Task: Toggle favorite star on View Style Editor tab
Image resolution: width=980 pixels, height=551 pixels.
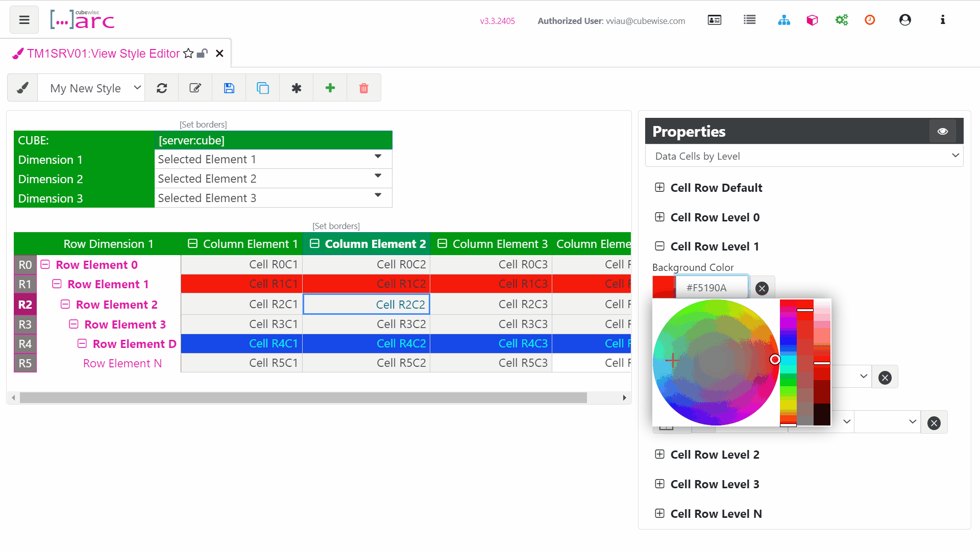Action: coord(188,54)
